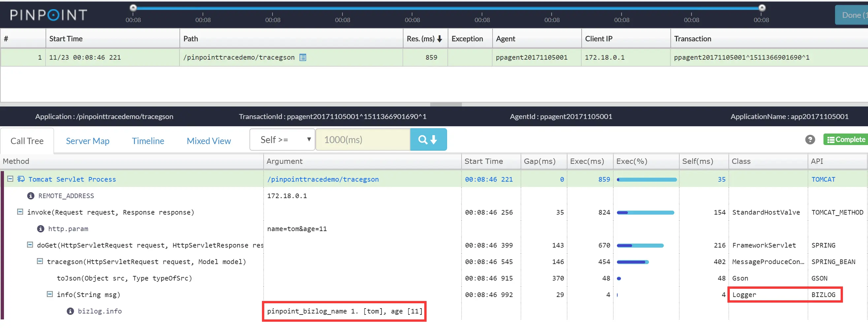868x328 pixels.
Task: Open the help question mark icon
Action: [810, 140]
